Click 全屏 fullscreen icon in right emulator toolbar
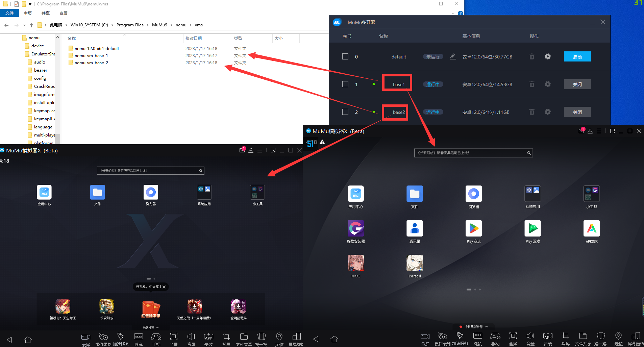The height and width of the screenshot is (347, 644). [x=513, y=336]
